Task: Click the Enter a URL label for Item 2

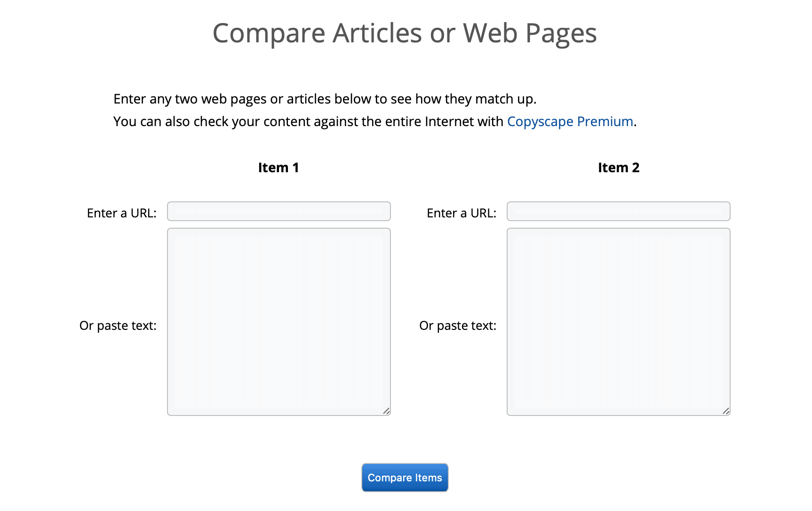Action: coord(462,213)
